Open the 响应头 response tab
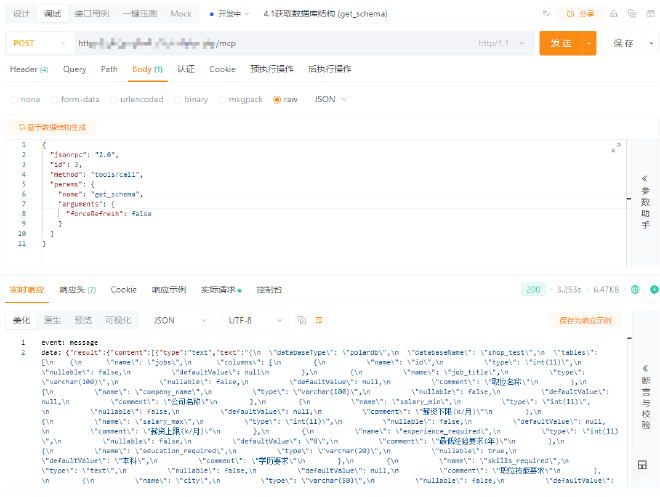Screen dimensions: 660x497 (x=77, y=289)
